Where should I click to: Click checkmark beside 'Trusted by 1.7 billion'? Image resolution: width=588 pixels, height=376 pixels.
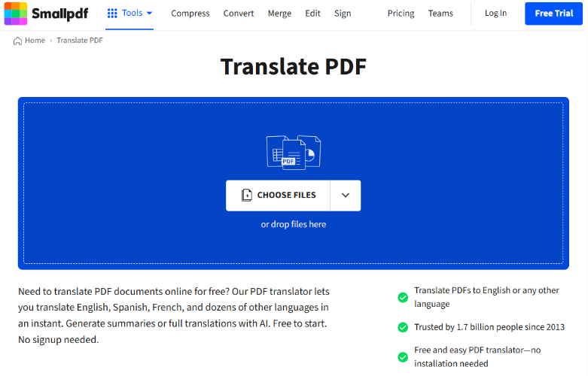point(403,327)
